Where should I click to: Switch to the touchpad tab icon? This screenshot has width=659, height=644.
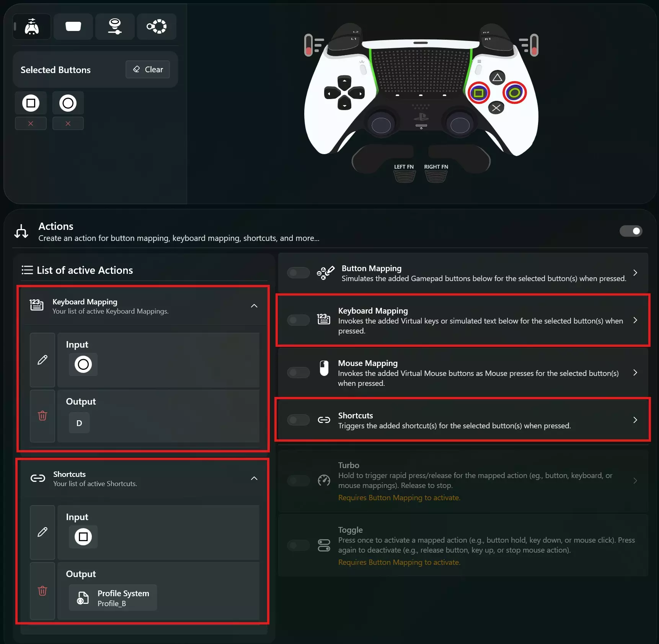point(73,27)
